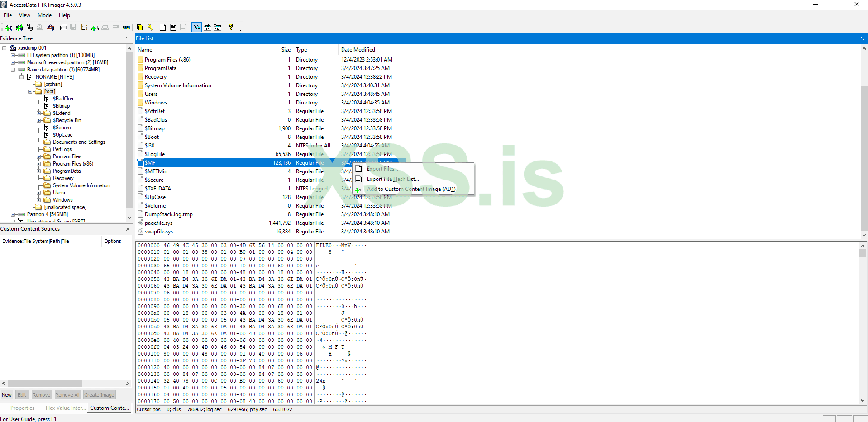Click the pagefile.sys file icon
The height and width of the screenshot is (422, 868).
click(x=140, y=223)
